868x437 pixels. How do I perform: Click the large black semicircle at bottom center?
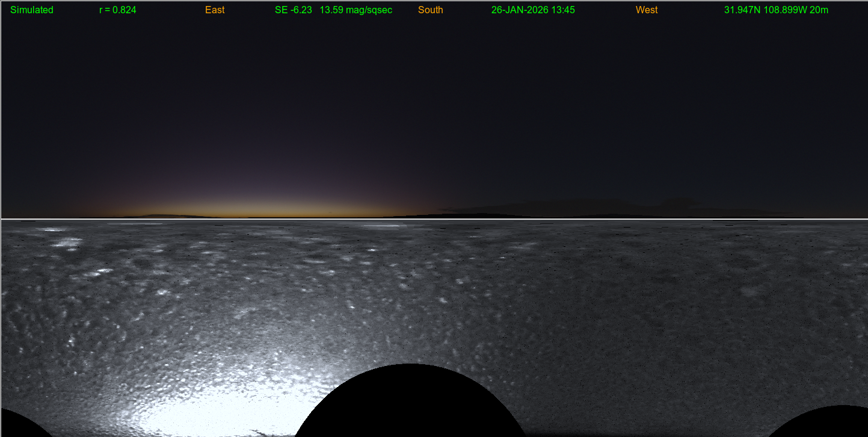coord(411,403)
